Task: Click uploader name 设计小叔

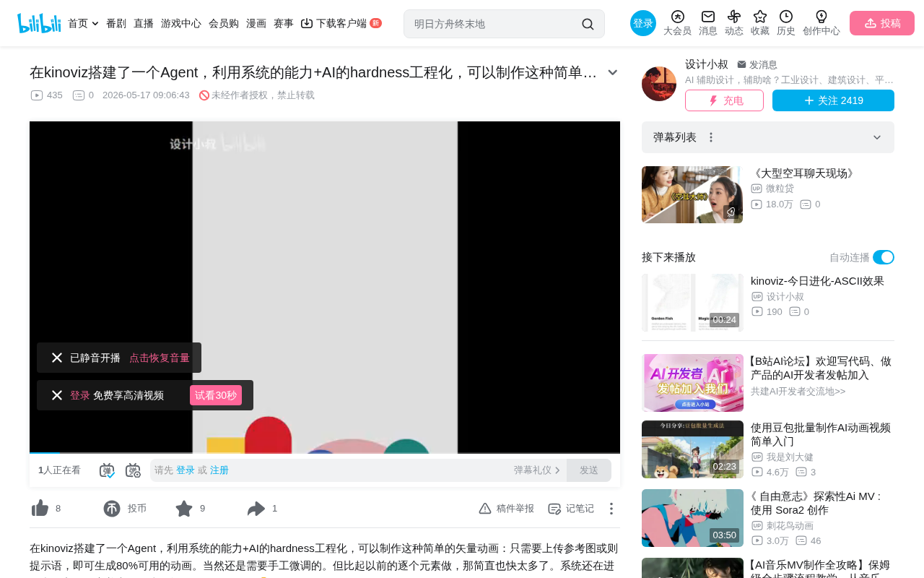Action: [x=707, y=64]
